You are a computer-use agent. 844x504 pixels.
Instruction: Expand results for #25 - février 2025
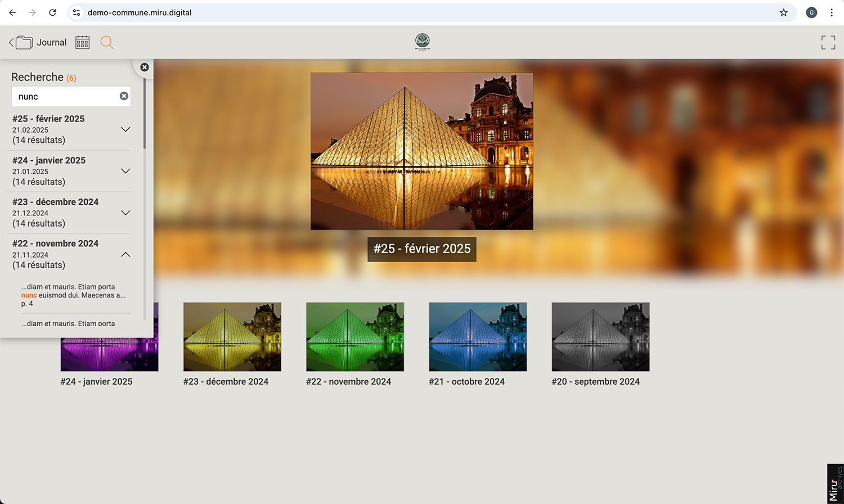(x=125, y=129)
